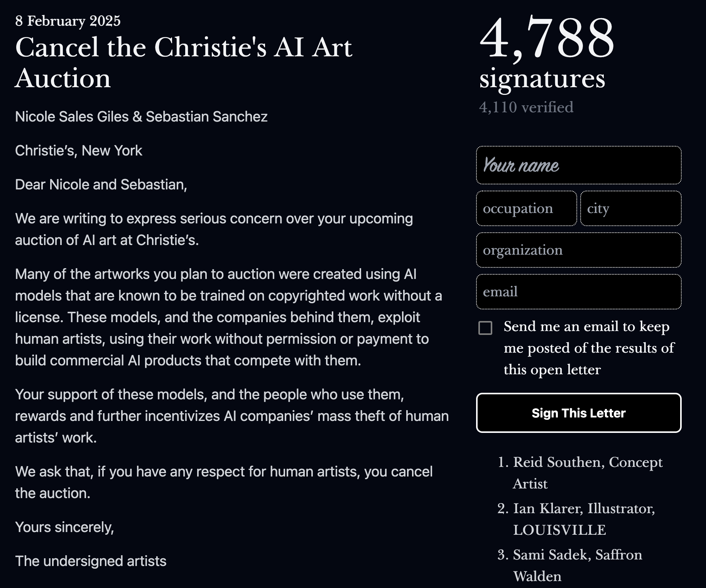The image size is (706, 588).
Task: Select signer Sami Sadek, Saffron Walden
Action: (x=578, y=565)
